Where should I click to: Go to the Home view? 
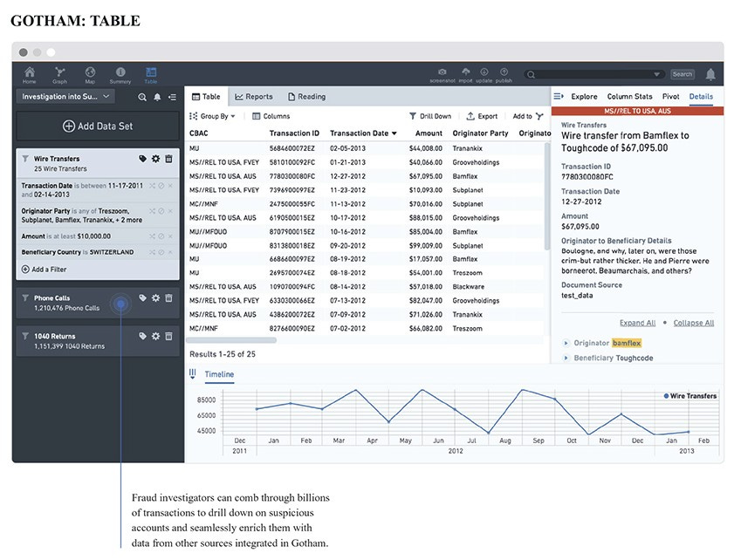coord(30,74)
